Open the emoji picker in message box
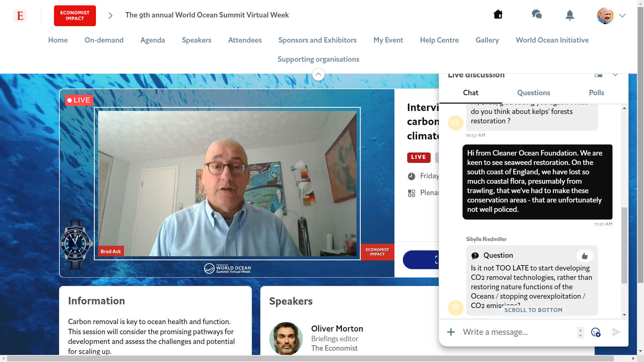644x362 pixels. click(x=596, y=332)
